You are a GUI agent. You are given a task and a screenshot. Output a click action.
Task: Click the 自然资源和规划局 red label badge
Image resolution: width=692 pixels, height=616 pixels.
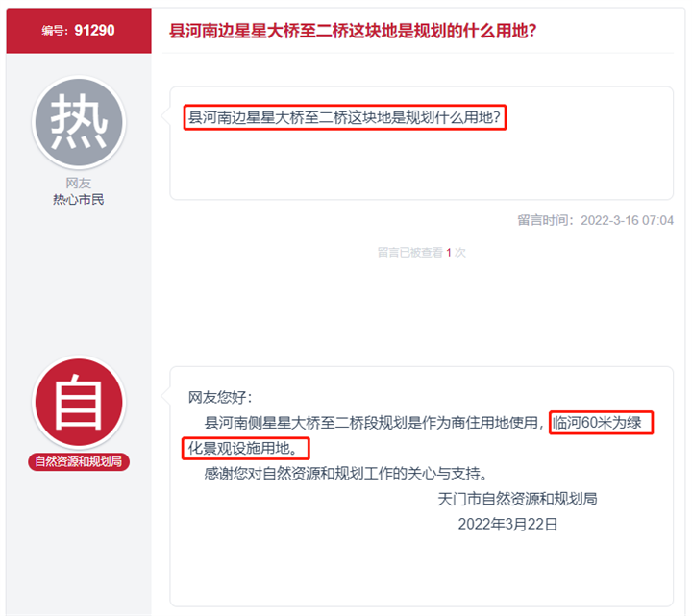pyautogui.click(x=79, y=462)
